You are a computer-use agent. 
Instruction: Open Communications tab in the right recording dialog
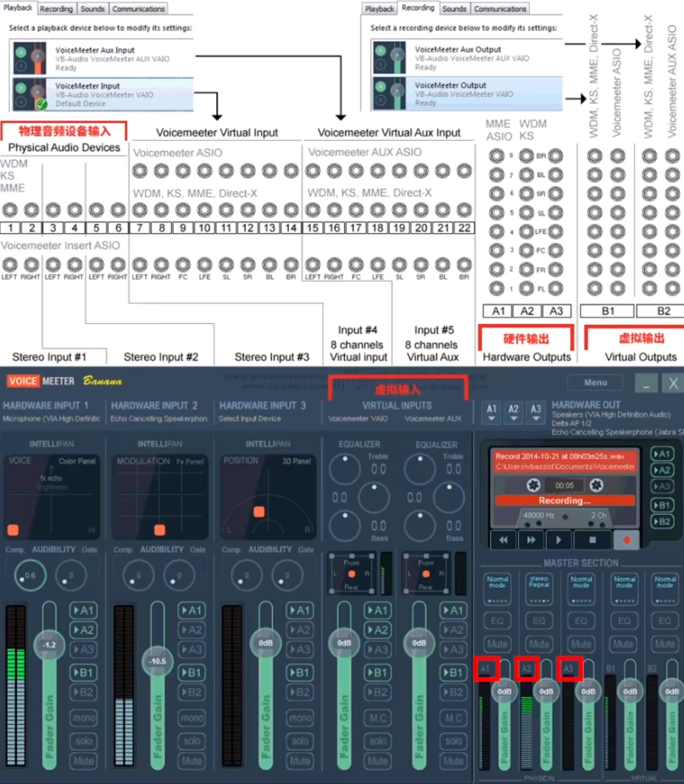point(500,9)
